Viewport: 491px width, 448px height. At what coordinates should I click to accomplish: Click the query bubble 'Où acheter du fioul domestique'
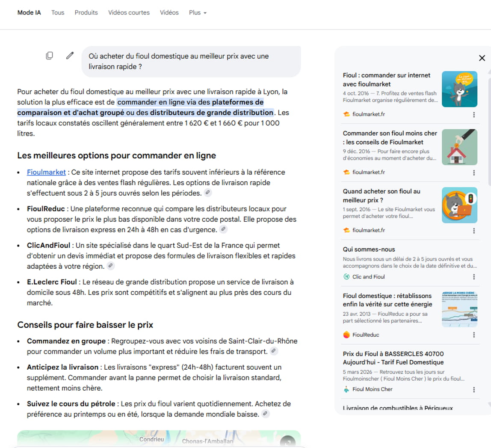[191, 62]
